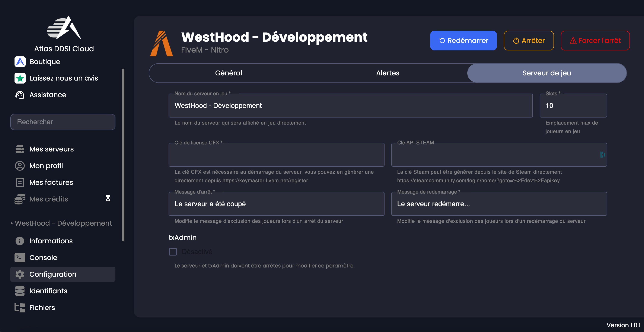644x332 pixels.
Task: Click the steamcommunity.com apikey helper text
Action: click(x=479, y=176)
